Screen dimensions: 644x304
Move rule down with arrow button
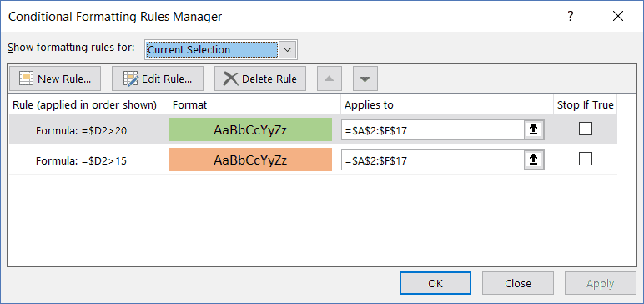pyautogui.click(x=365, y=79)
